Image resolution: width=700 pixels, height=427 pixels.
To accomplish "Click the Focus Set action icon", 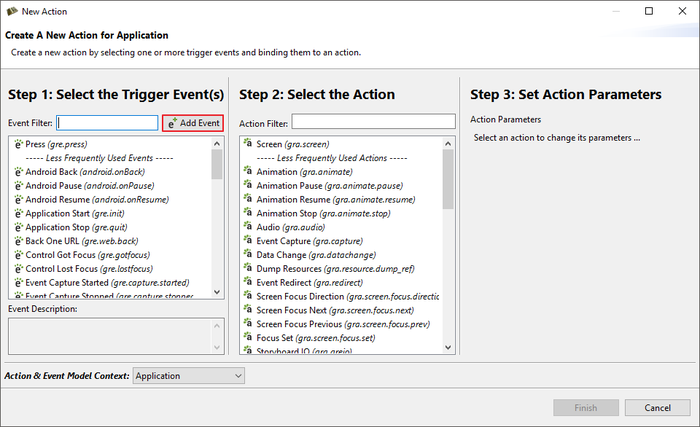I will coord(248,337).
